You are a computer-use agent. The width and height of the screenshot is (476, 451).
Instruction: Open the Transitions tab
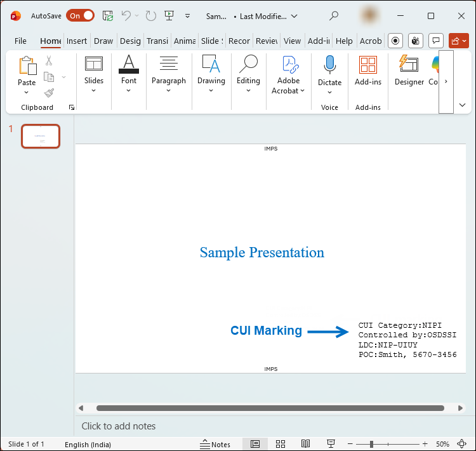[157, 41]
